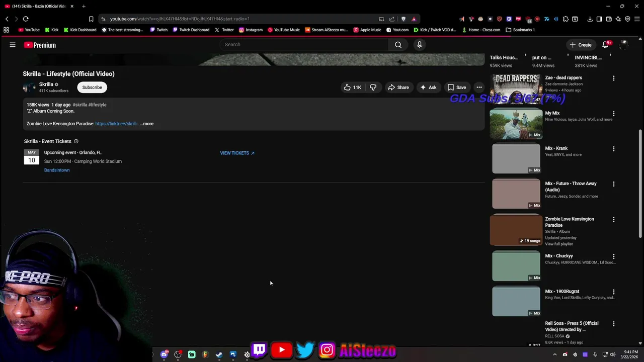The height and width of the screenshot is (362, 644).
Task: Open the browser main hamburger menu
Action: (637, 19)
